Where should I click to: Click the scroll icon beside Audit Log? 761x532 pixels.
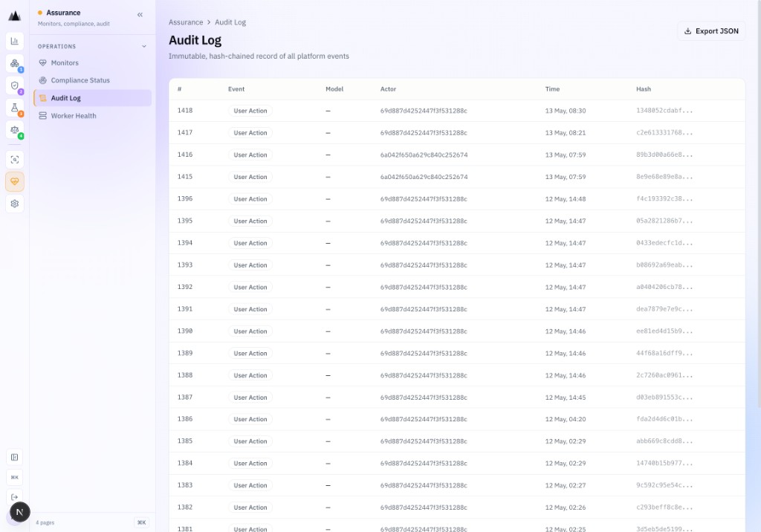(42, 98)
